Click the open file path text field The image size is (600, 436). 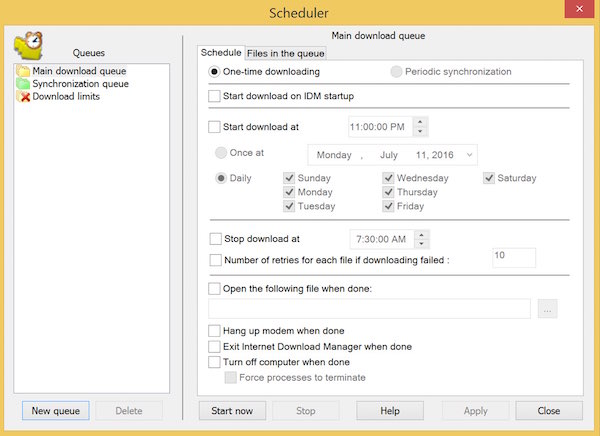point(369,309)
